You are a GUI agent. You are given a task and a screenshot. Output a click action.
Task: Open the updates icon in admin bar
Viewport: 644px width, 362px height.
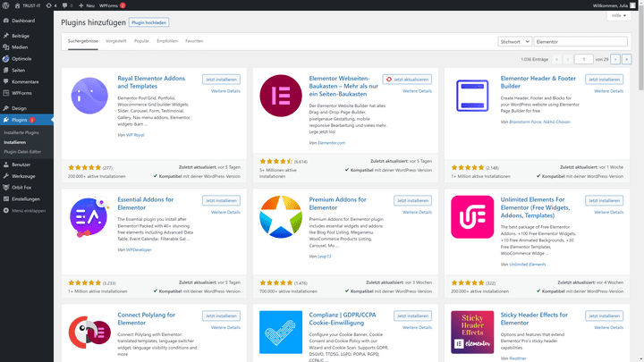51,4
